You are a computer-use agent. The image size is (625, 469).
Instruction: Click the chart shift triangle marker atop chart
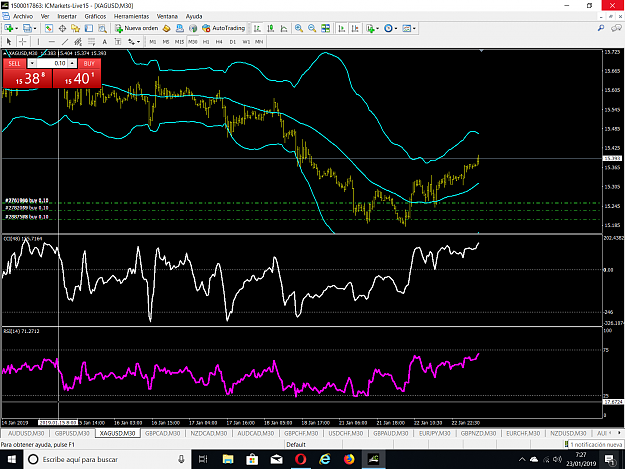482,51
